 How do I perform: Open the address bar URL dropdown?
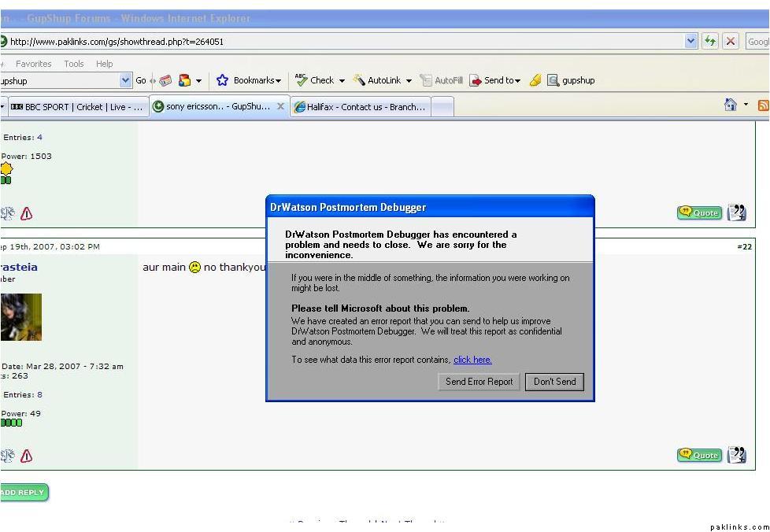click(x=691, y=41)
